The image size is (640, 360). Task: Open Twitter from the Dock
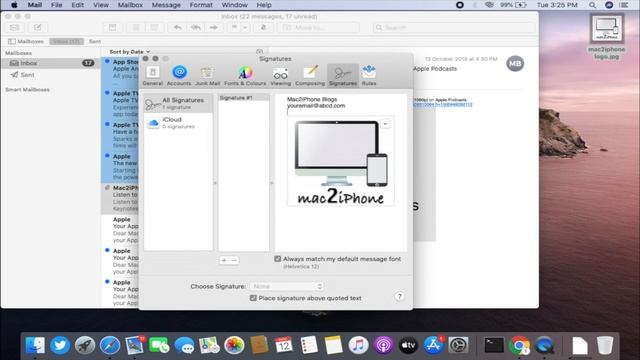[x=60, y=345]
